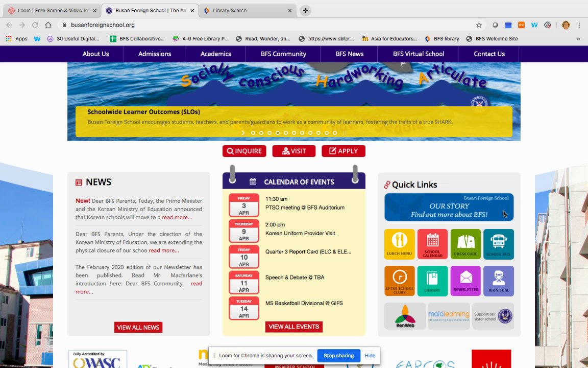Open the Apps bookmarks shortcut

(16, 39)
